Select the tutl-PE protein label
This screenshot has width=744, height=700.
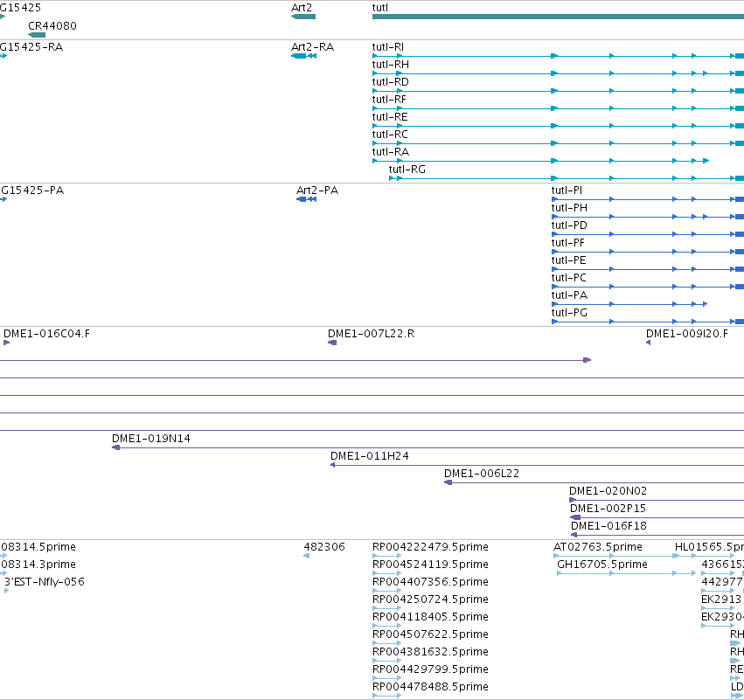point(568,260)
